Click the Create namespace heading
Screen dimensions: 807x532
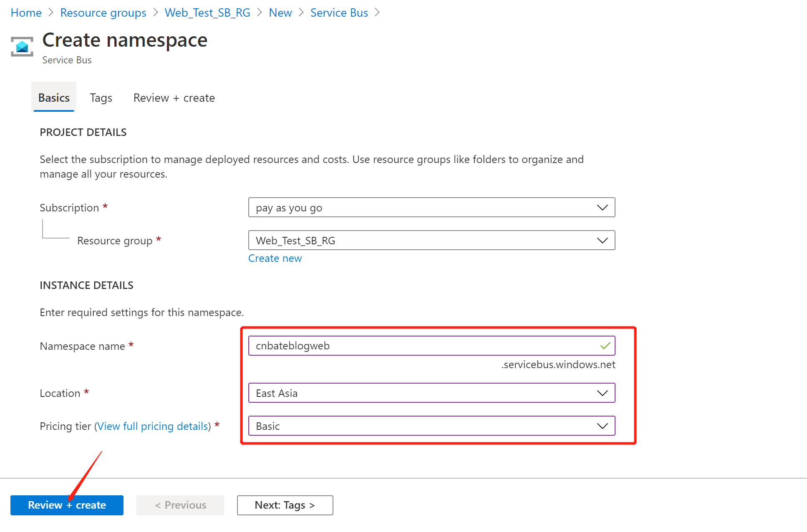point(125,40)
